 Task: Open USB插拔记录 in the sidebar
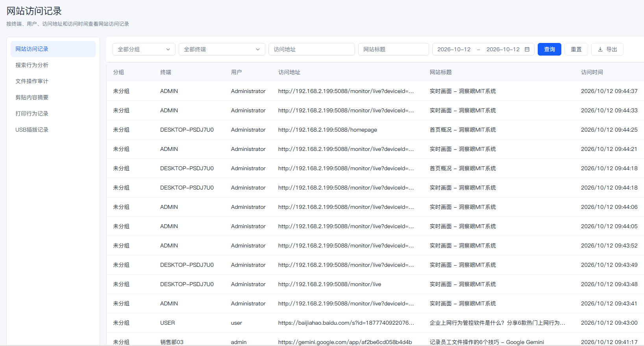click(x=53, y=130)
